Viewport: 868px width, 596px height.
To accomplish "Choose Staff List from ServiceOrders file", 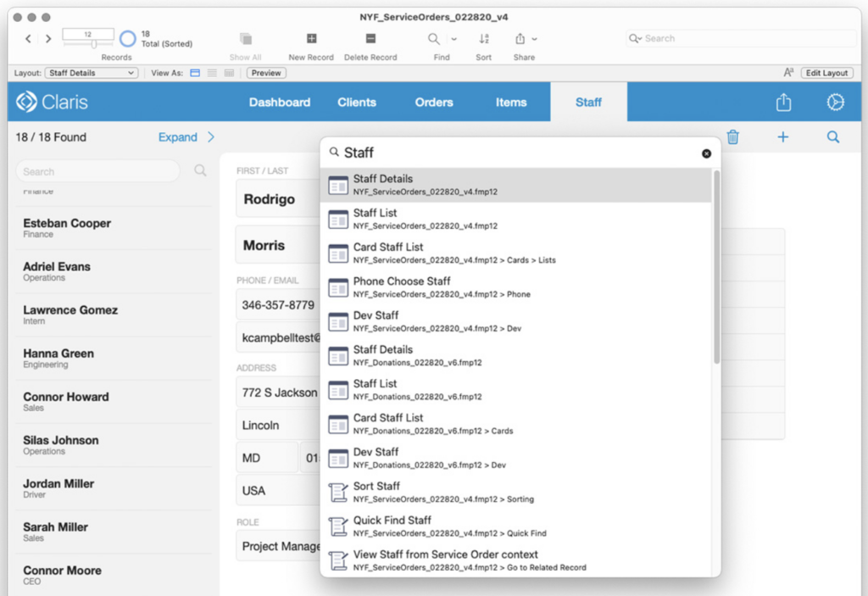I will click(x=516, y=219).
